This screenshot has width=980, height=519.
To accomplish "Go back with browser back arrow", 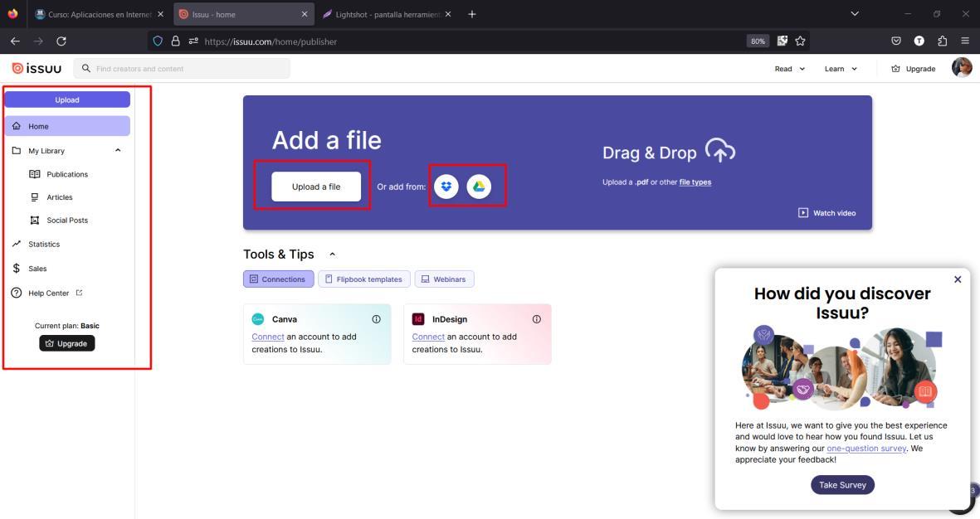I will (x=15, y=41).
